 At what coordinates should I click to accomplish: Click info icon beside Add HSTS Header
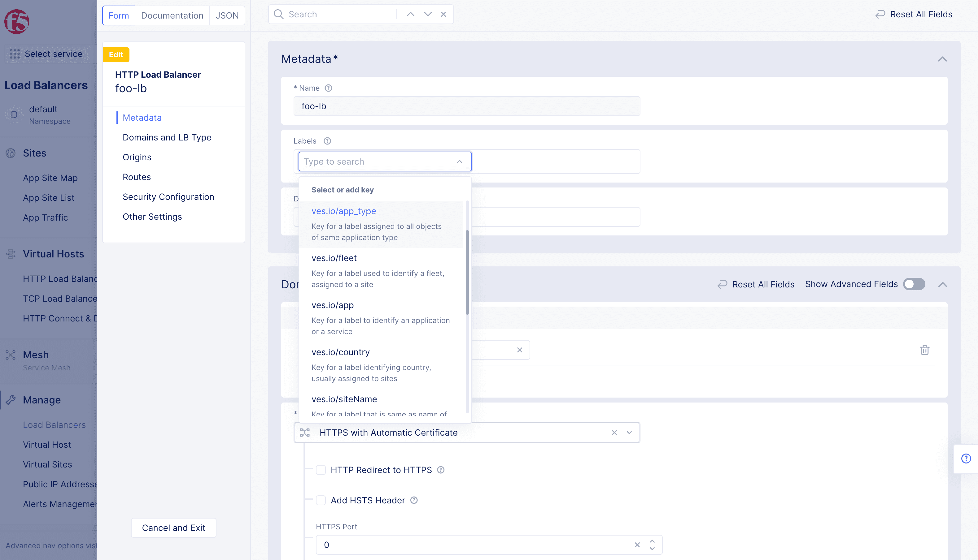click(414, 500)
